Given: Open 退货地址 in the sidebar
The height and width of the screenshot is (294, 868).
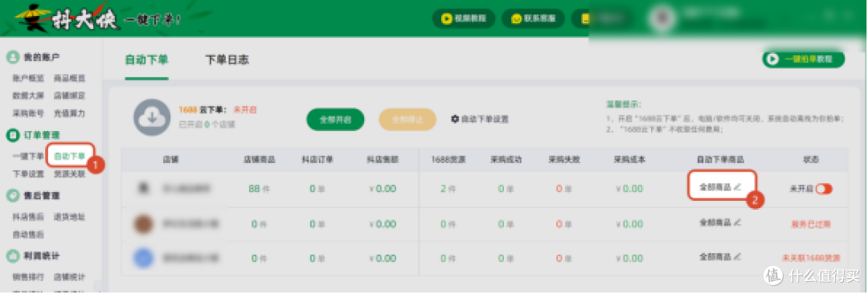Looking at the screenshot, I should pos(70,217).
